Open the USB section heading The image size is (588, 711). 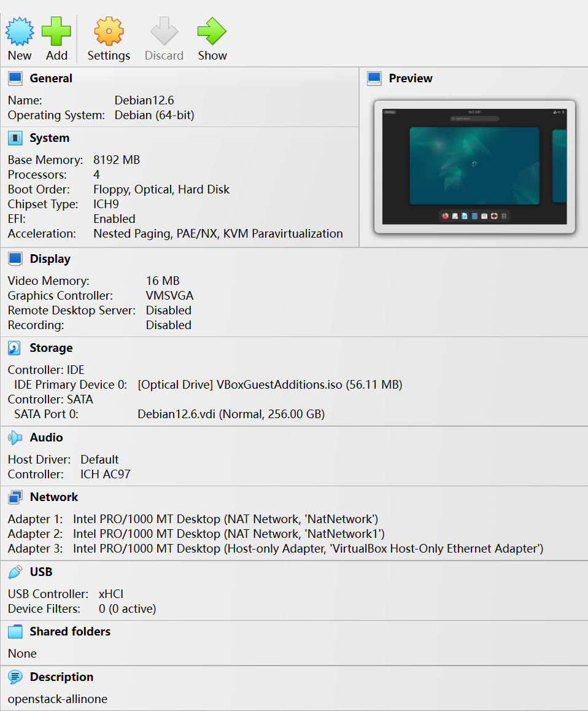coord(41,572)
